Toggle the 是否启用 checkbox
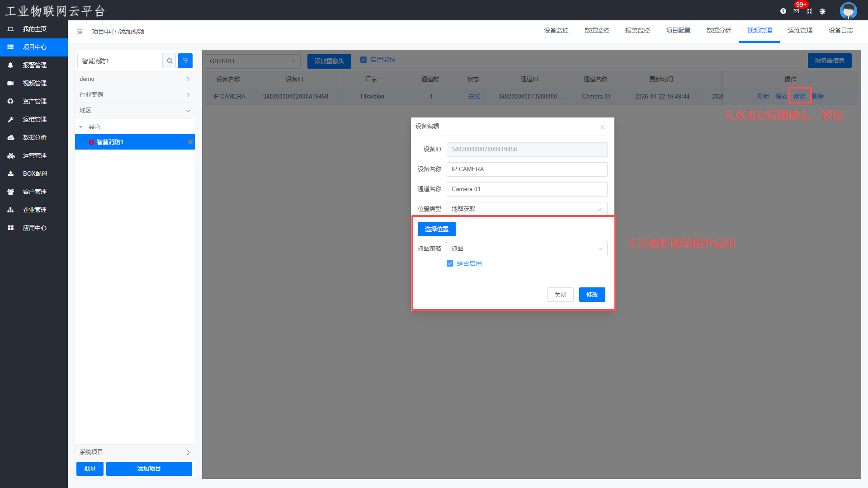The width and height of the screenshot is (868, 488). pos(450,263)
